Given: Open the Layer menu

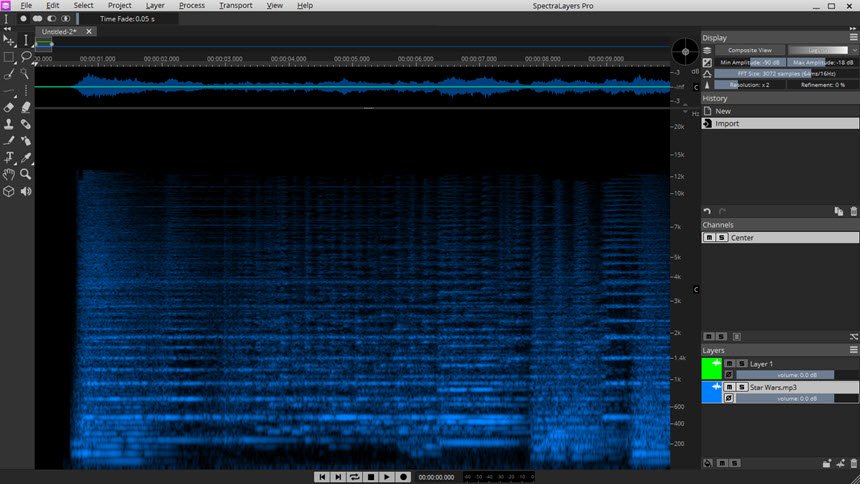Looking at the screenshot, I should pos(155,5).
